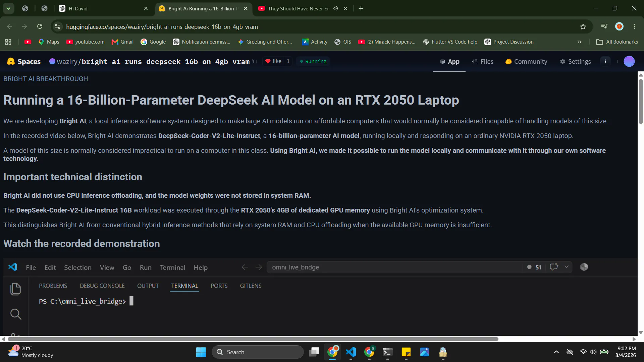Select the OUTPUT panel tab
The image size is (644, 362).
[x=148, y=286]
